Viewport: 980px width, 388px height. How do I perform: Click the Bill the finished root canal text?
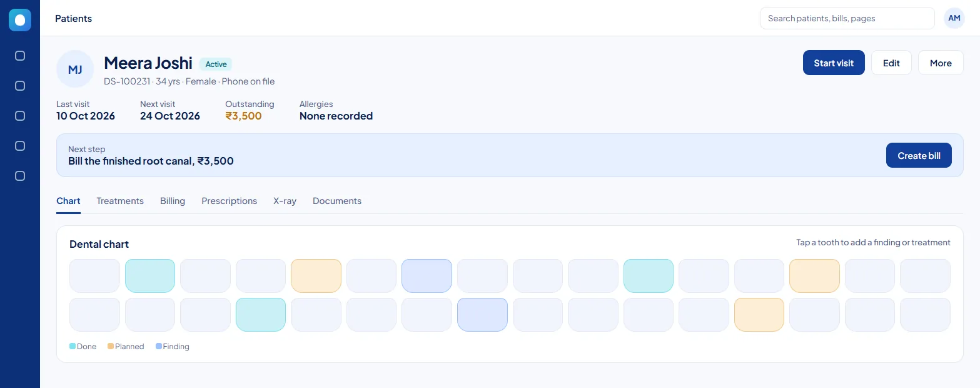pyautogui.click(x=151, y=161)
